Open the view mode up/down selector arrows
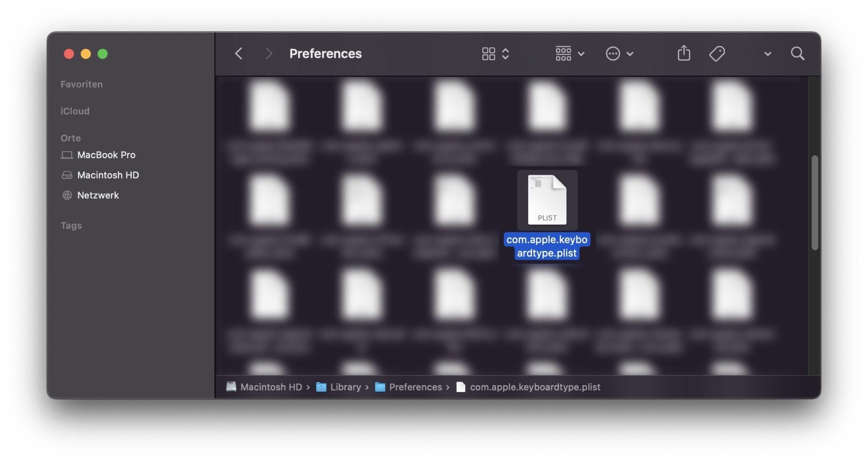 pos(505,54)
